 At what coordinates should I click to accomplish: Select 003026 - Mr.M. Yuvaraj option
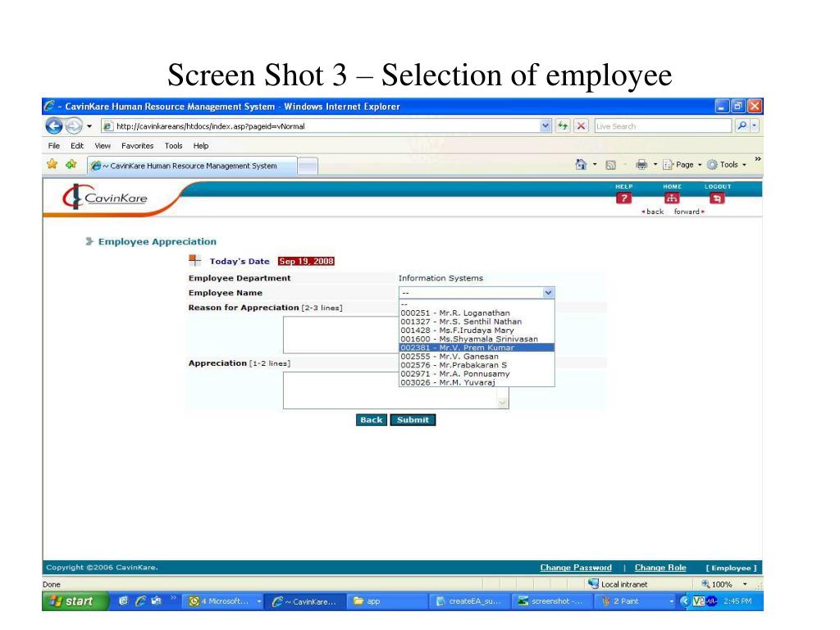(477, 382)
